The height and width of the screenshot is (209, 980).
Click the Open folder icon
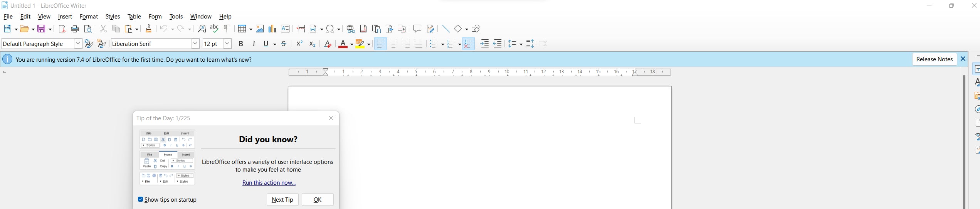pos(25,29)
